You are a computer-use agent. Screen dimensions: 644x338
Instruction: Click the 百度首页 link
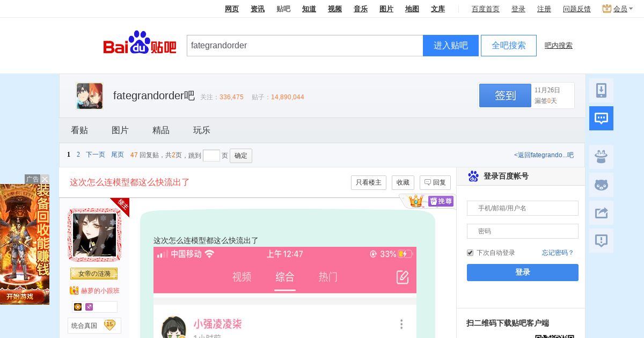click(486, 9)
